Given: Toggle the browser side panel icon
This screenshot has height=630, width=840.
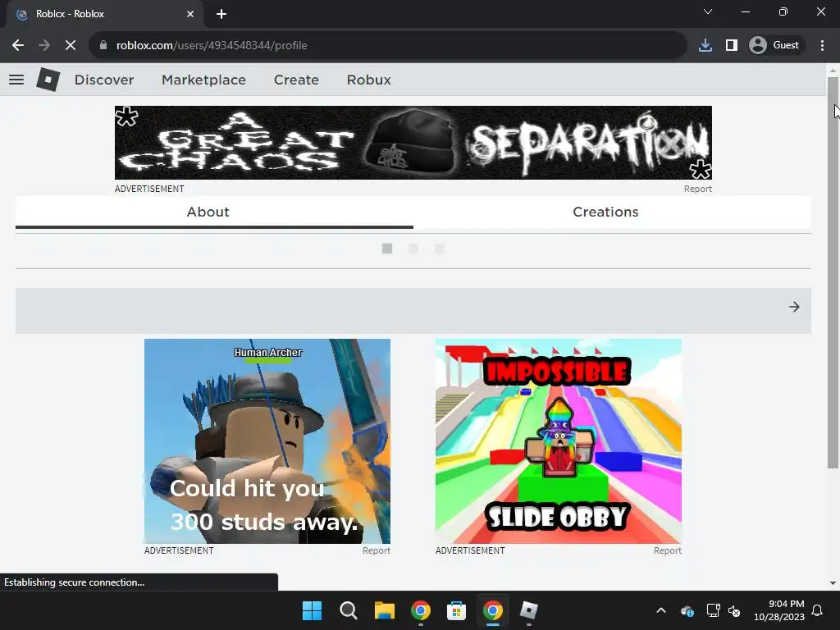Looking at the screenshot, I should coord(732,46).
